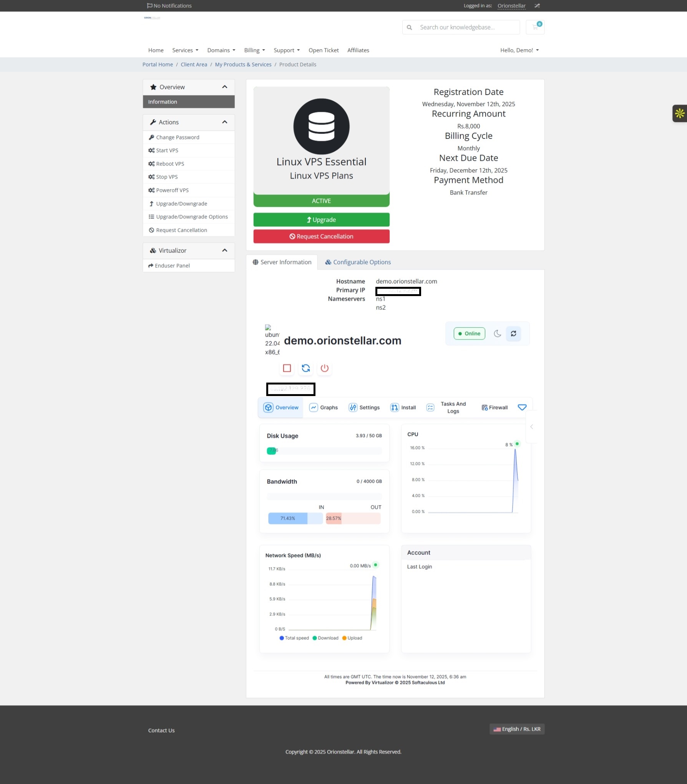Expand the Services dropdown menu
Viewport: 687px width, 784px height.
click(x=185, y=50)
